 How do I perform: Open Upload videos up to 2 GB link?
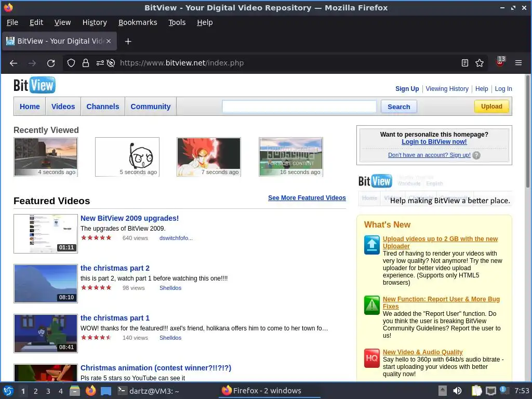click(x=440, y=242)
